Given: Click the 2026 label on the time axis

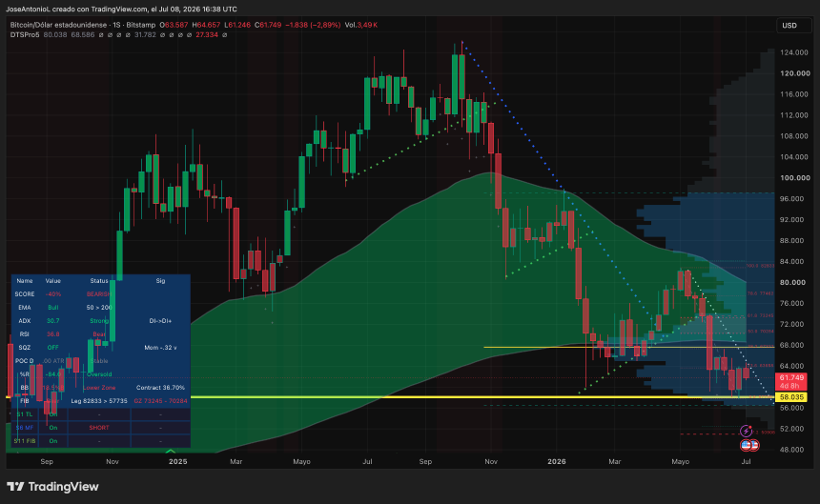Looking at the screenshot, I should pyautogui.click(x=557, y=462).
